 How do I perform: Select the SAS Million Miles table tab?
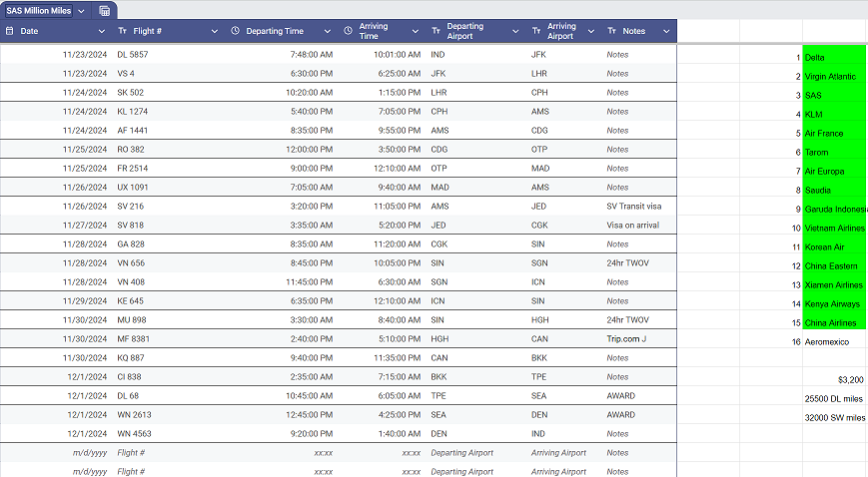click(38, 11)
